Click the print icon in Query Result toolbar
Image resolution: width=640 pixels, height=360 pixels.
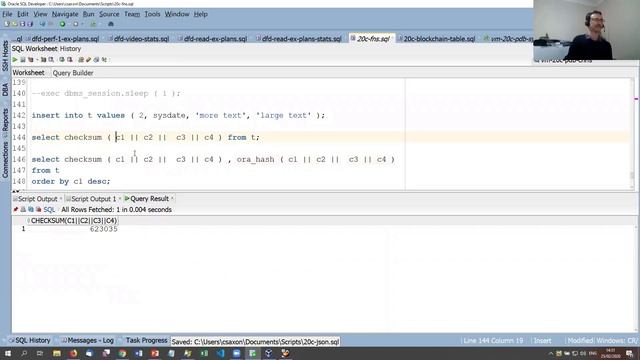click(x=23, y=209)
